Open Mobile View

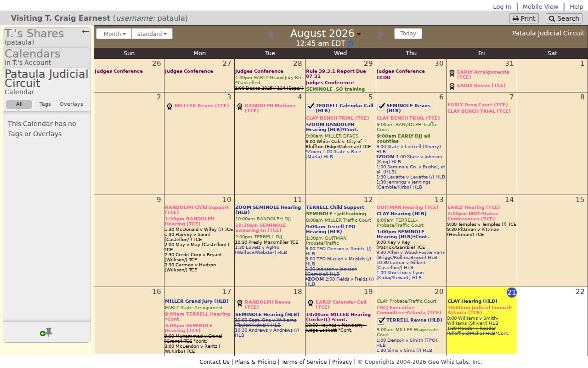[540, 6]
